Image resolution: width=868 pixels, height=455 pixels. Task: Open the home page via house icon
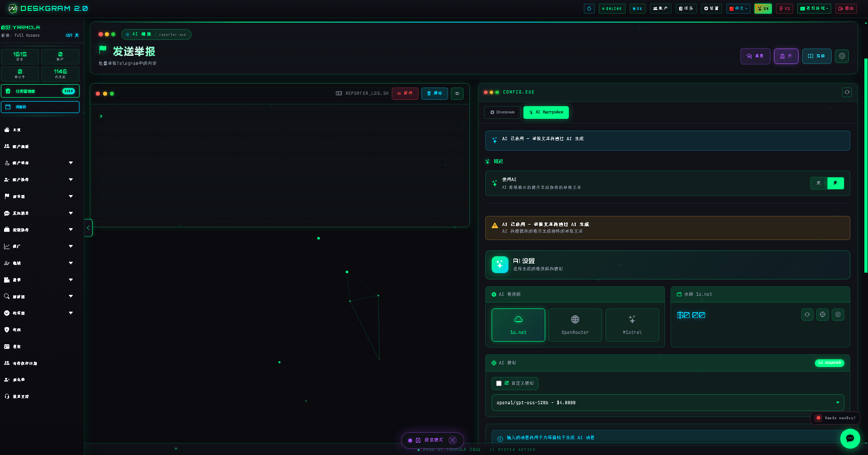pos(7,130)
